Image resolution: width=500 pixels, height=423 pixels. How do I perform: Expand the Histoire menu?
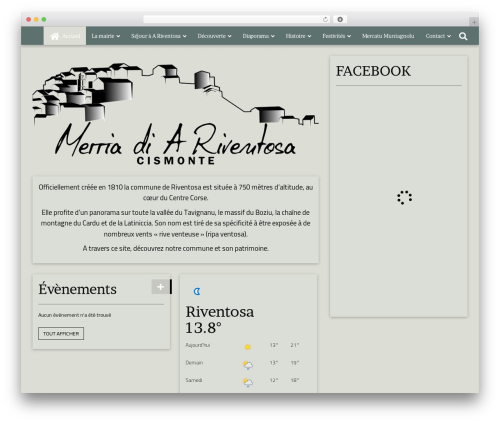click(x=298, y=36)
